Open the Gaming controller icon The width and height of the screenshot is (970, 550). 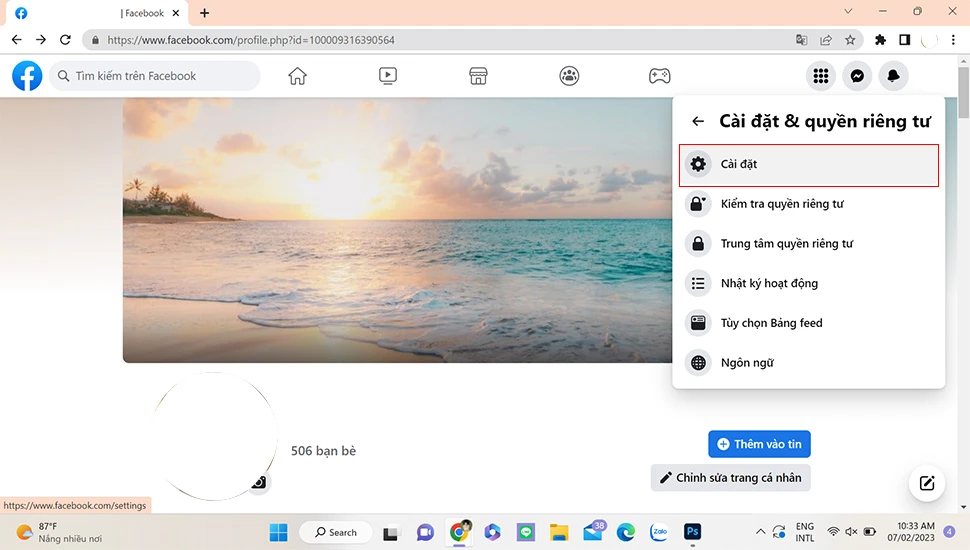[659, 76]
